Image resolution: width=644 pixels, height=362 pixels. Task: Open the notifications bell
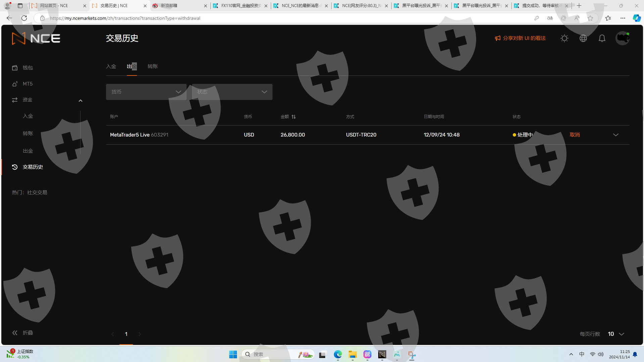click(602, 38)
